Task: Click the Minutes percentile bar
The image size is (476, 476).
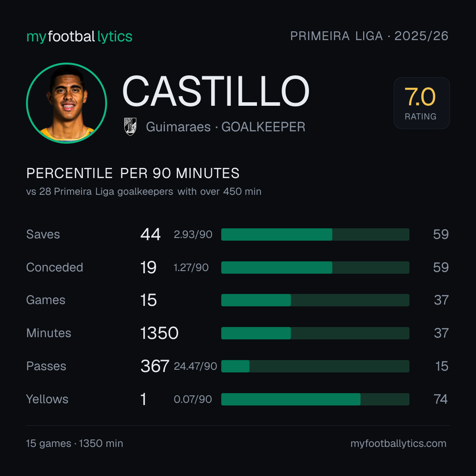Action: click(x=315, y=333)
